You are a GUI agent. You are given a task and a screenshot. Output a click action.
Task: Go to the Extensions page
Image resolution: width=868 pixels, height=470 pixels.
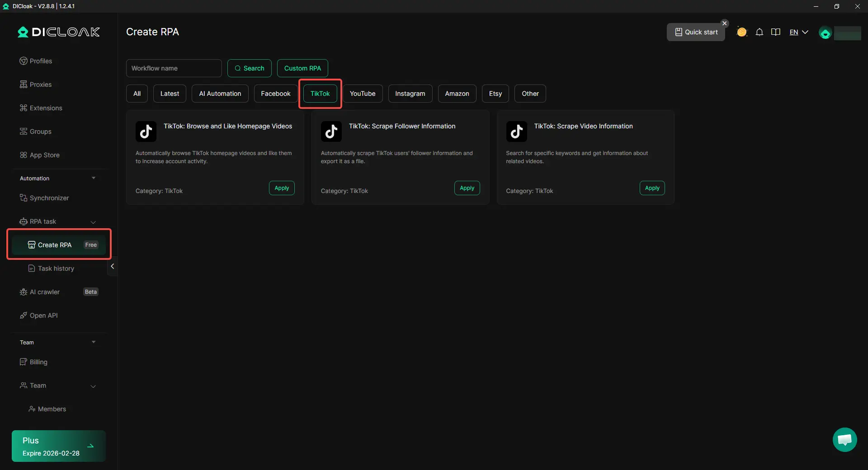tap(46, 108)
